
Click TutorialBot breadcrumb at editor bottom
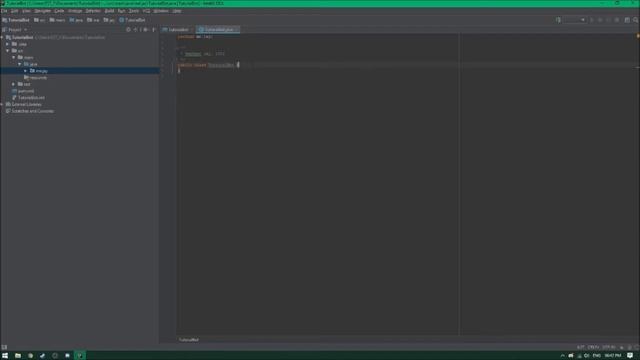coord(189,340)
